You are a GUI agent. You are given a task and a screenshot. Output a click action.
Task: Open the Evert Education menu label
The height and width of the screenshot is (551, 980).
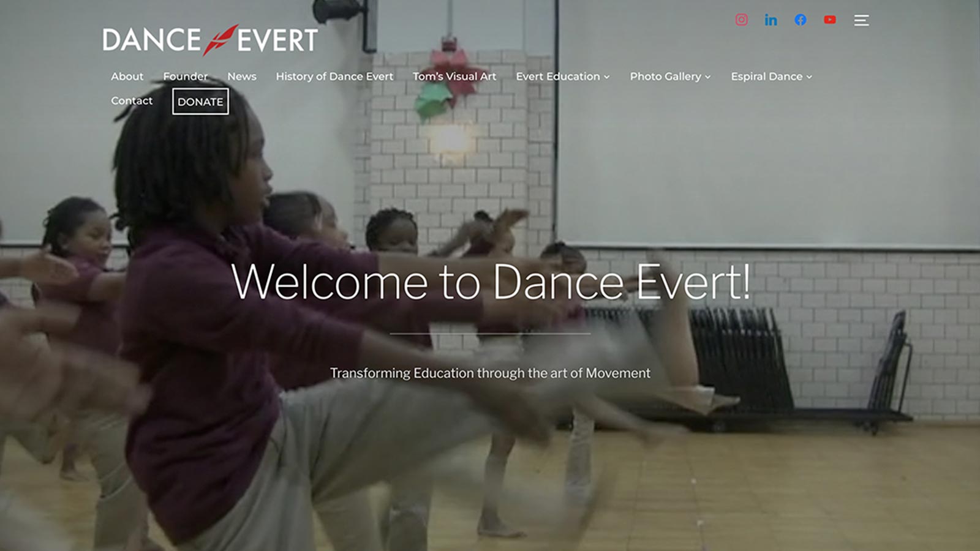[x=557, y=77]
